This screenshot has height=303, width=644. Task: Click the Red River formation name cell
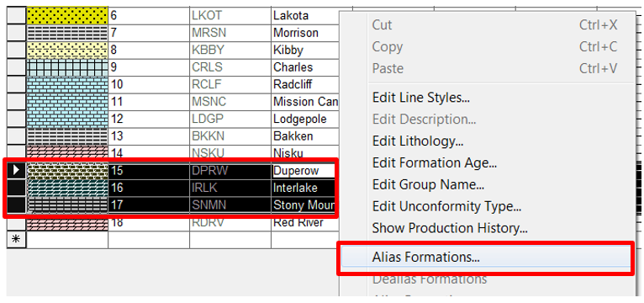pyautogui.click(x=304, y=224)
